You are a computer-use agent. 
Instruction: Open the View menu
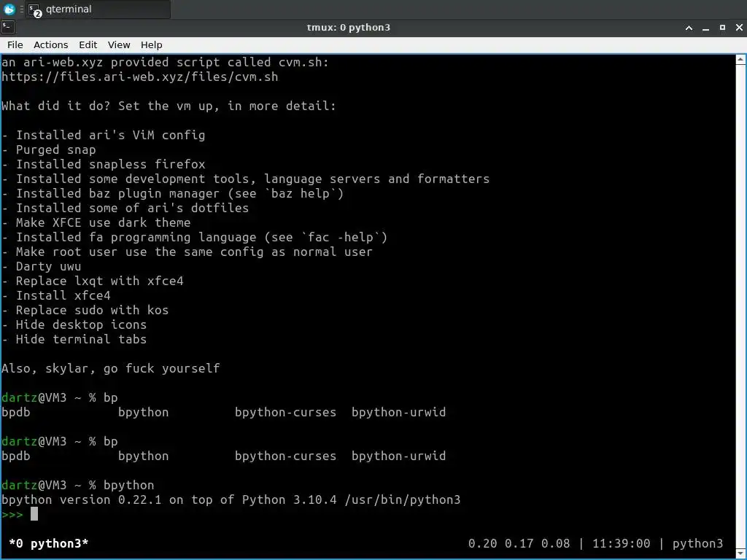point(119,44)
